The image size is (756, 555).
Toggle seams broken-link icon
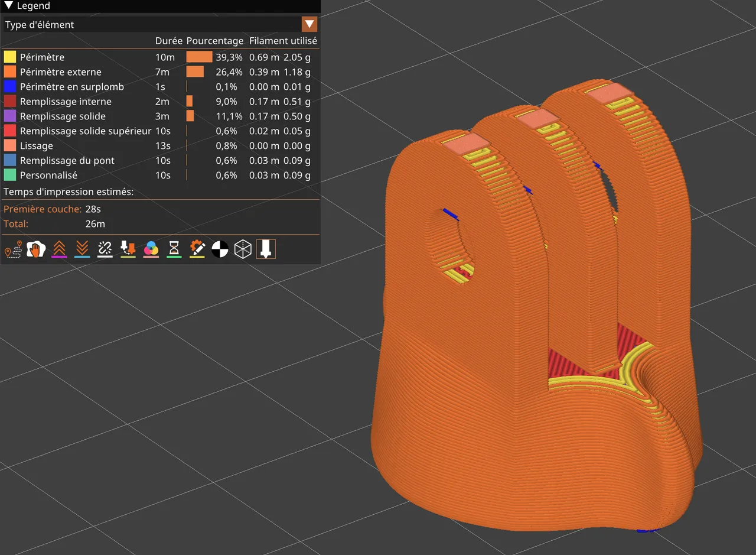(x=105, y=249)
